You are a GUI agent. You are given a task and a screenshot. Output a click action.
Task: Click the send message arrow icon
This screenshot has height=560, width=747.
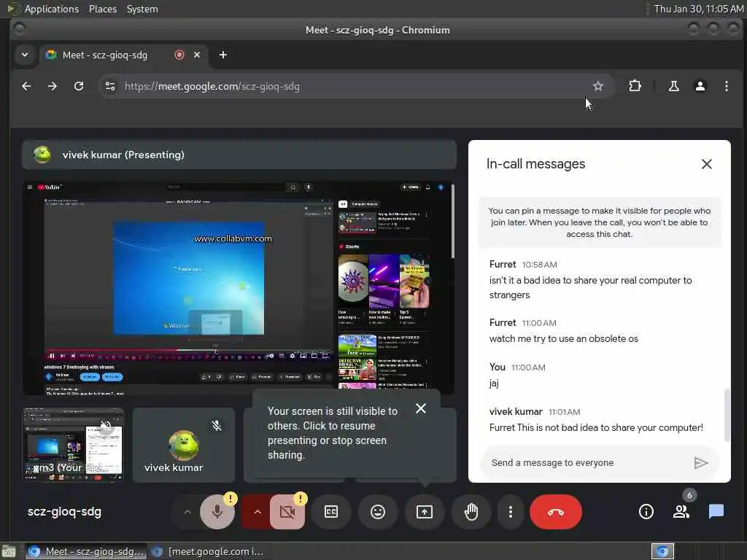(x=700, y=463)
